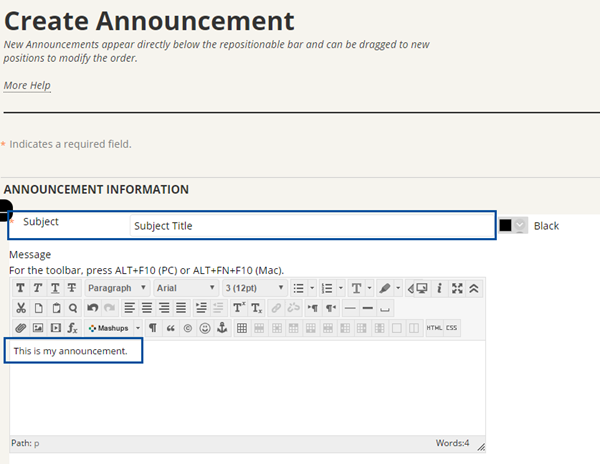This screenshot has height=464, width=600.
Task: Click the undo arrow icon
Action: [x=93, y=308]
